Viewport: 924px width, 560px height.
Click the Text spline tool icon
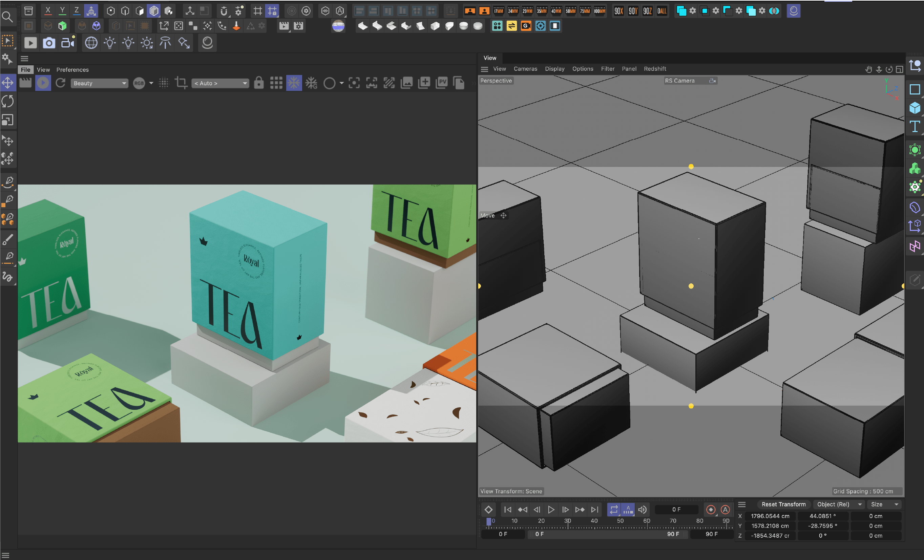915,127
